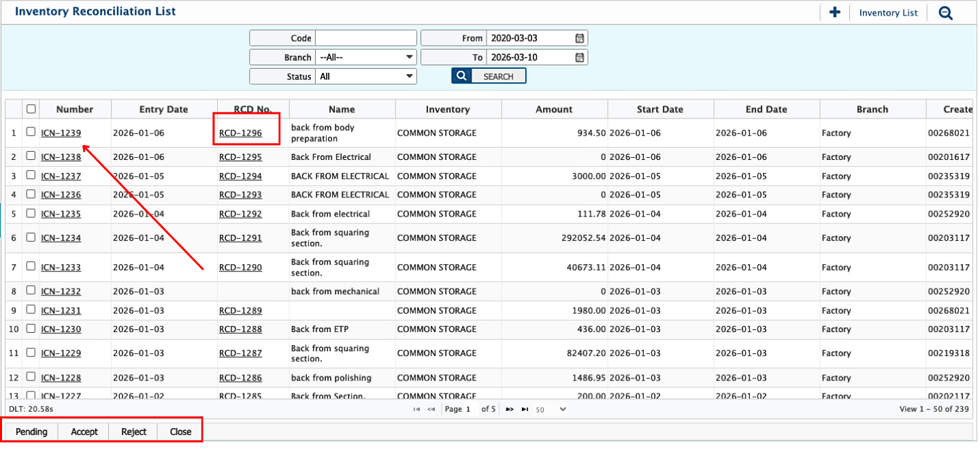The image size is (980, 456).
Task: Click the plus icon to add reconciliation
Action: (834, 12)
